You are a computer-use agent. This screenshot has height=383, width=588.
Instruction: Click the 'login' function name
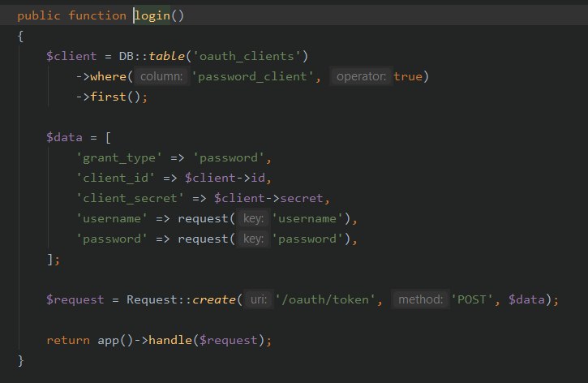152,15
